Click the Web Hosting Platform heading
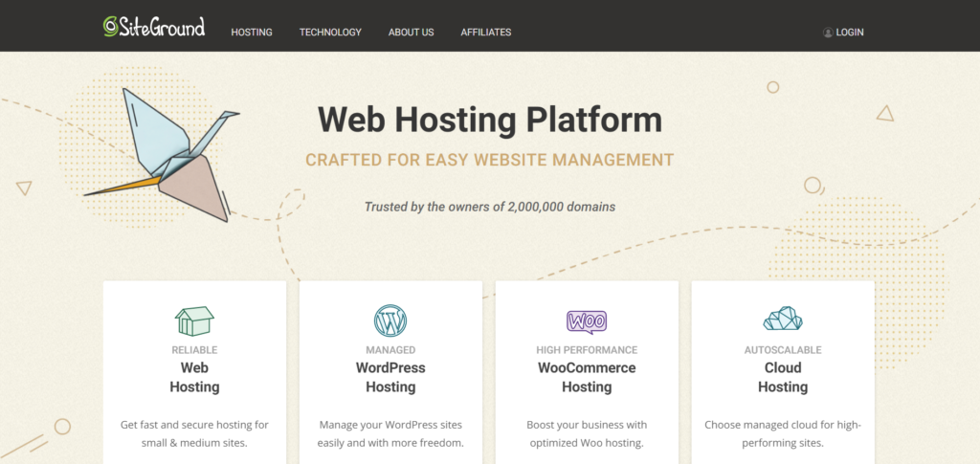The image size is (980, 464). click(x=489, y=120)
